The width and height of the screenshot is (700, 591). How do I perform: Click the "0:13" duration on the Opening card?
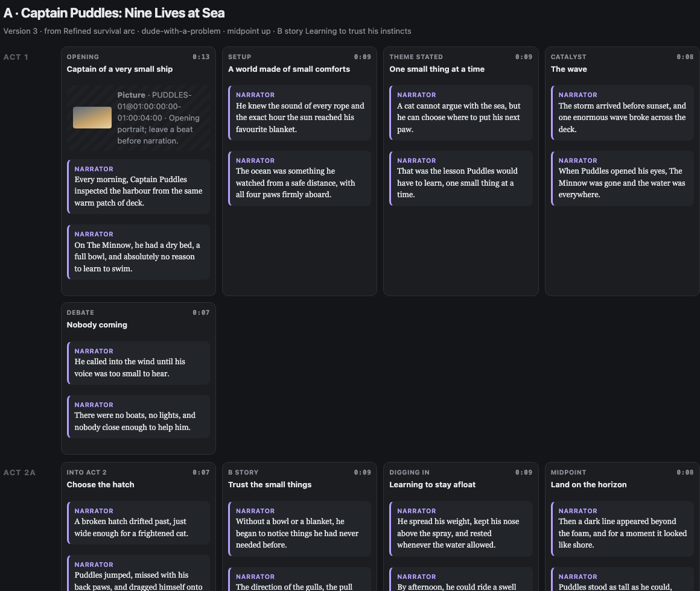(x=201, y=57)
